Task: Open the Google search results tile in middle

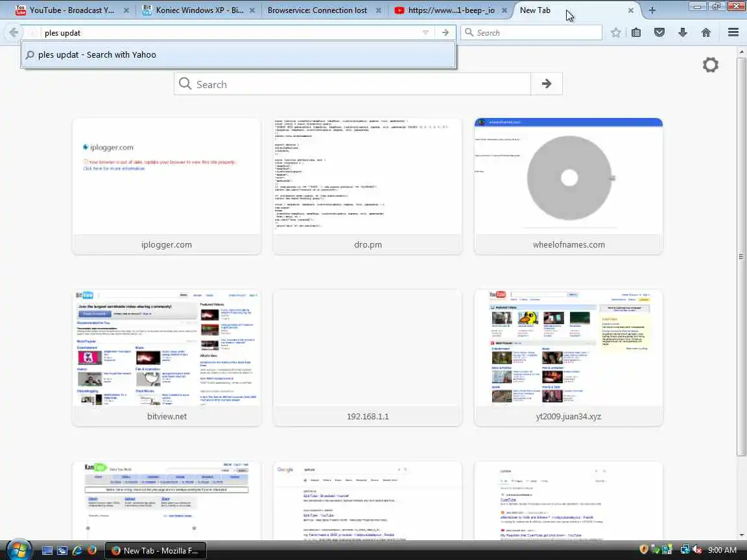Action: tap(367, 500)
